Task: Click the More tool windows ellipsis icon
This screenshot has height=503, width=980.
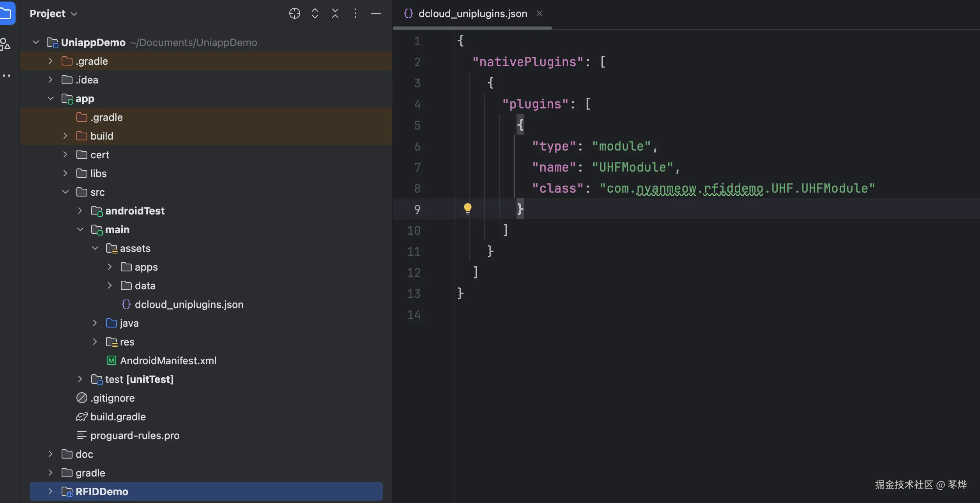Action: (x=6, y=76)
